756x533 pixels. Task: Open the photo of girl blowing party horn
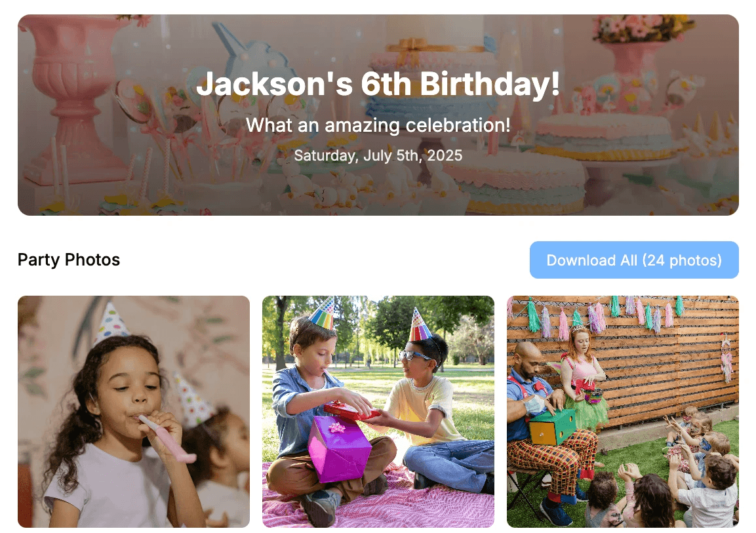click(134, 412)
